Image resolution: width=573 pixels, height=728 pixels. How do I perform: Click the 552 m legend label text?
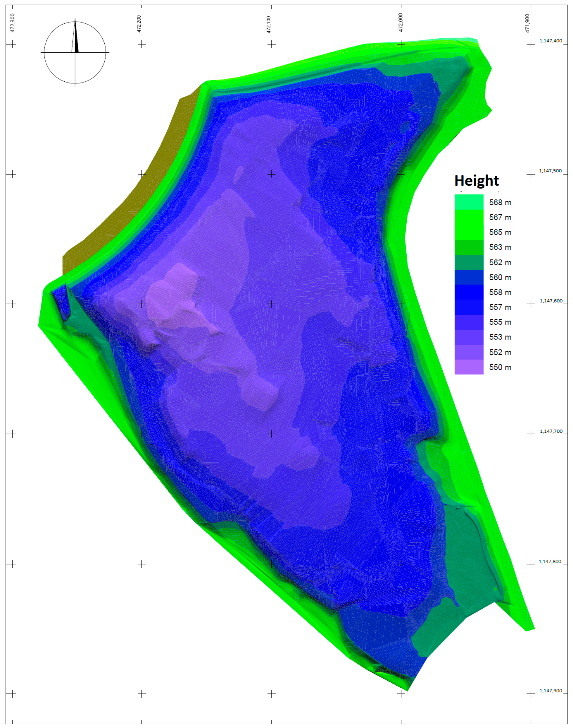click(x=500, y=352)
